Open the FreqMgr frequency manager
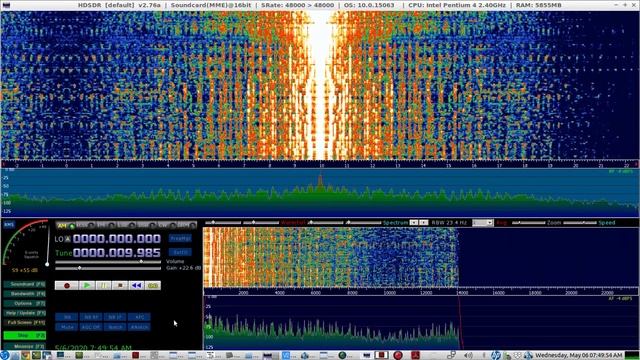Image resolution: width=640 pixels, height=360 pixels. pos(180,238)
